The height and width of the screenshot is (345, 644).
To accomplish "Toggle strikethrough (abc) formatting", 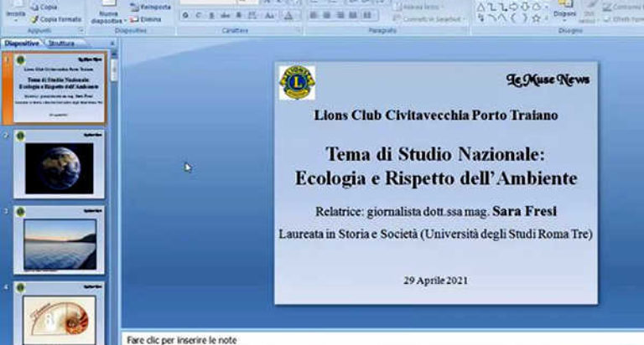I will (x=226, y=16).
